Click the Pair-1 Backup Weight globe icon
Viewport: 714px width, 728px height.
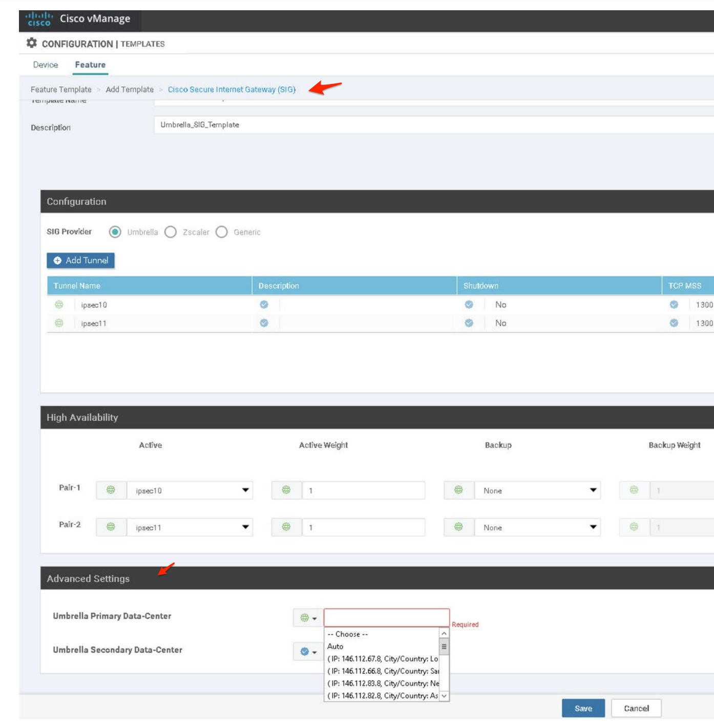(634, 490)
